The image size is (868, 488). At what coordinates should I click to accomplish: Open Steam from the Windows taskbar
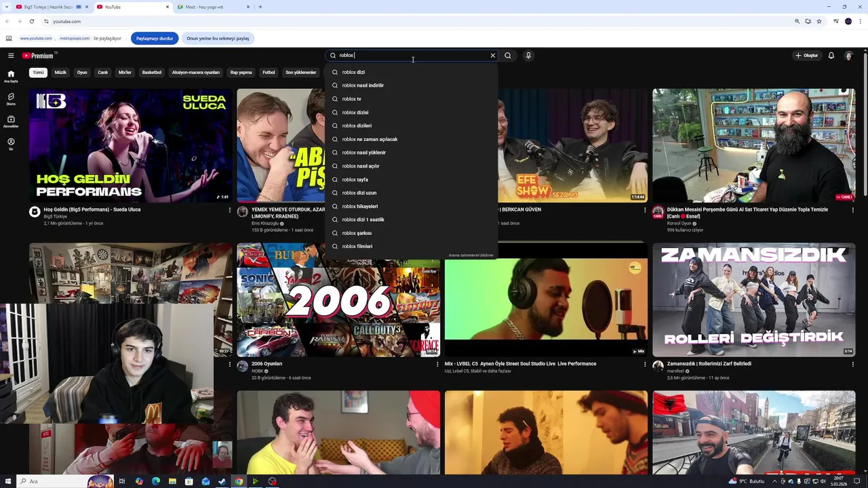222,481
